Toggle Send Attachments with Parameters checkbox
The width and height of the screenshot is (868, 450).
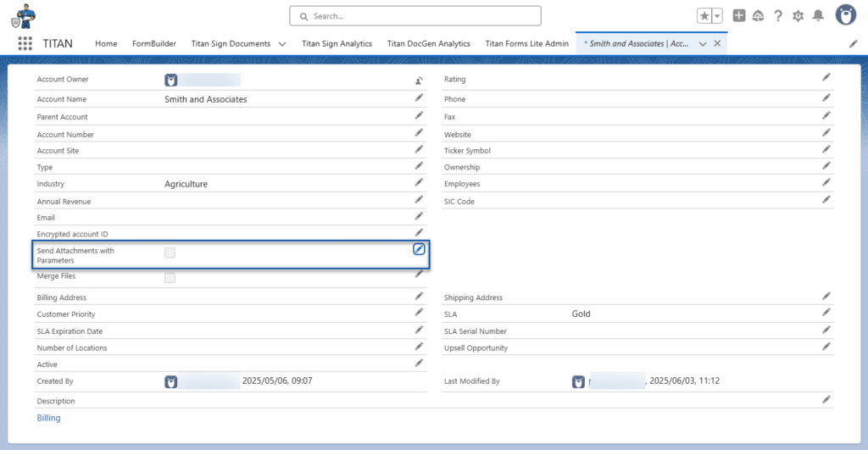(x=170, y=253)
